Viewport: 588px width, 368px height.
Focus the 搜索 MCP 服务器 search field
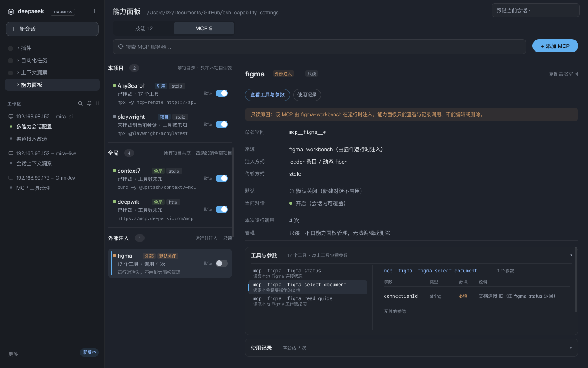(x=319, y=47)
